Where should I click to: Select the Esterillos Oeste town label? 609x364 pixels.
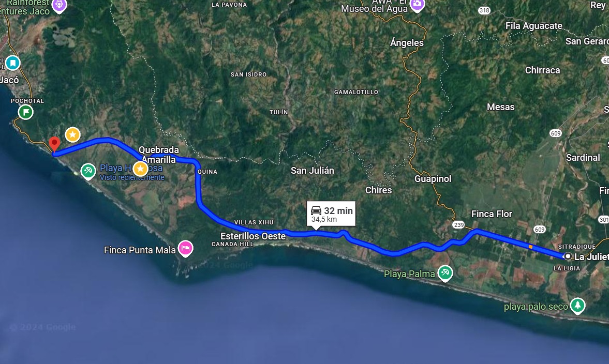tap(253, 236)
